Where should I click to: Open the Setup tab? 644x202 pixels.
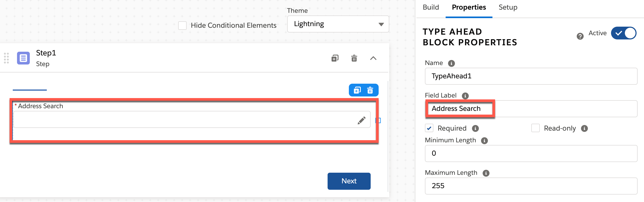tap(508, 7)
